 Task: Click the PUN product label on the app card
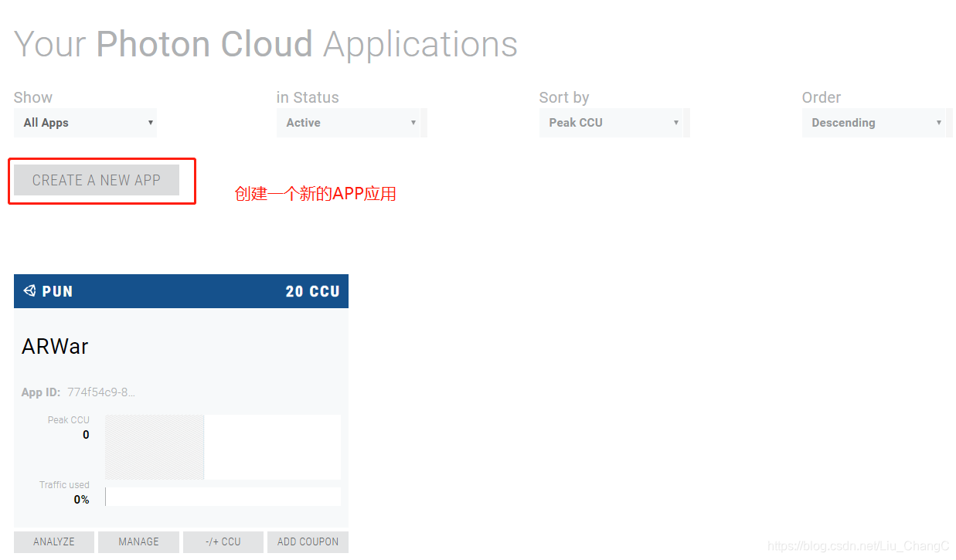pos(56,291)
